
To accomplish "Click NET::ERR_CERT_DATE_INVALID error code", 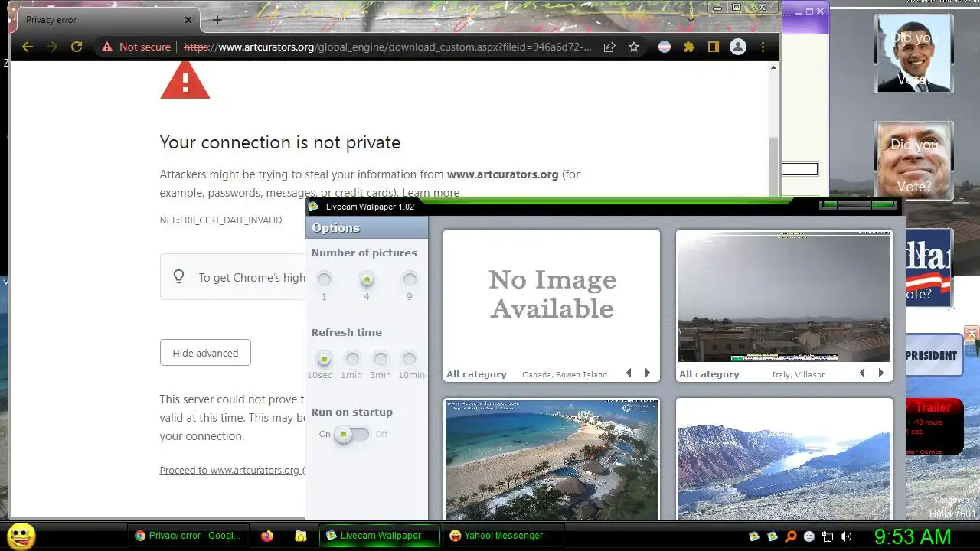I will [x=220, y=220].
